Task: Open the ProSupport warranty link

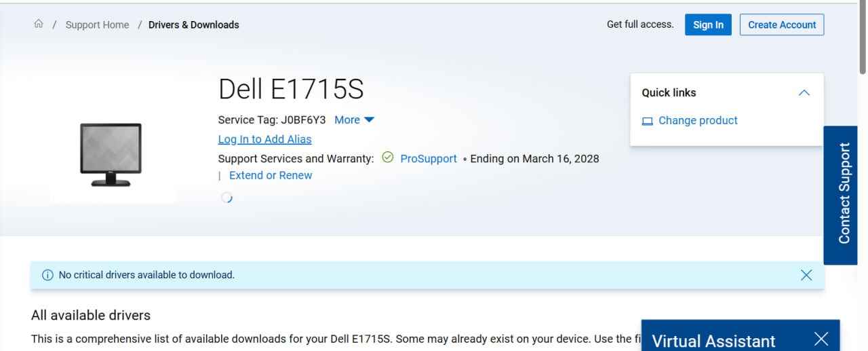Action: point(429,158)
